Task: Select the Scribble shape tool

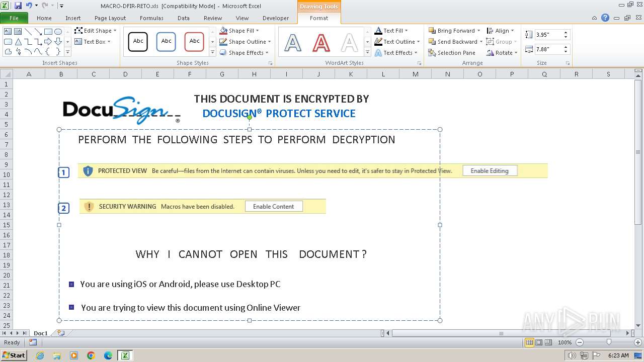Action: coord(18,51)
